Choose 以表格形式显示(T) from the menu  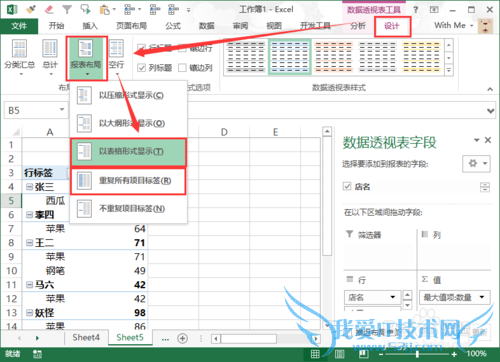click(x=128, y=152)
